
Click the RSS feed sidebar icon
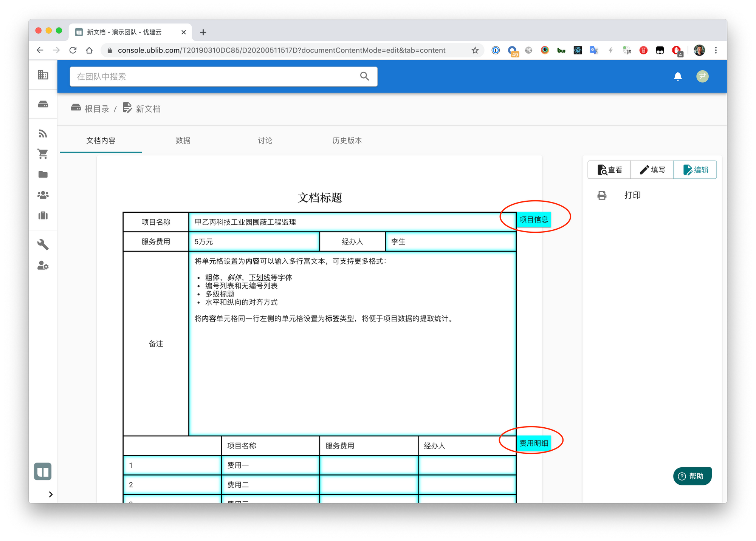[x=43, y=133]
